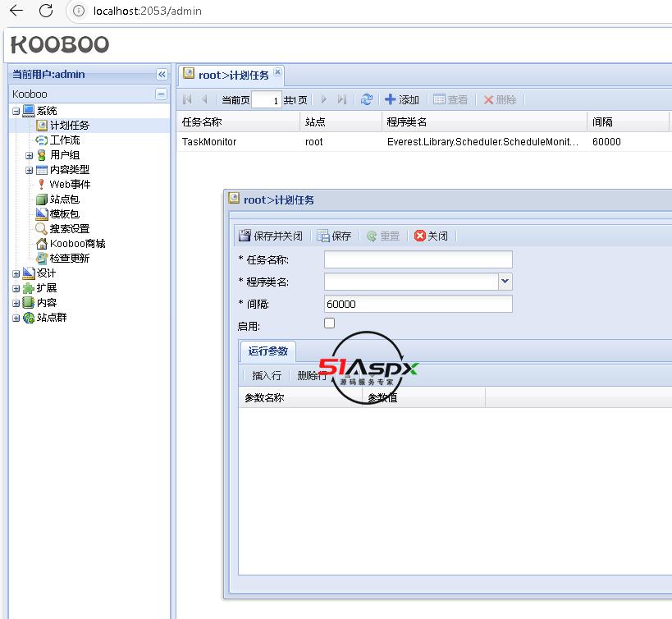Click 添加 to add a task
The image size is (672, 619).
point(401,99)
